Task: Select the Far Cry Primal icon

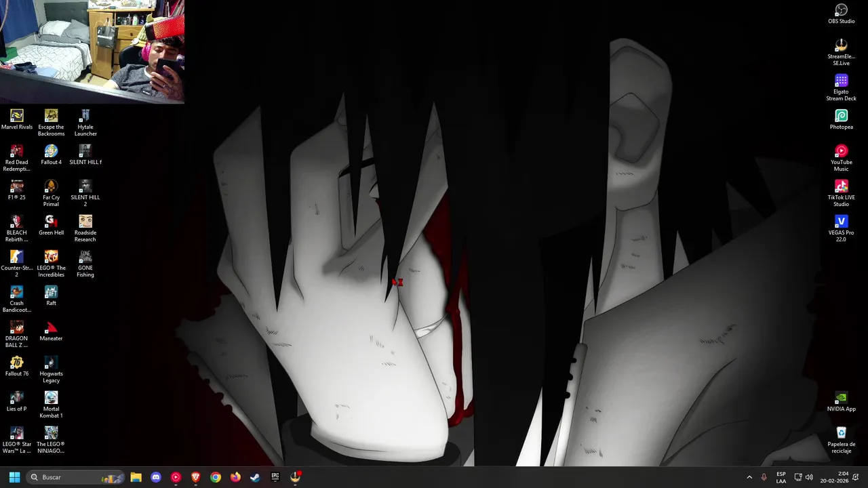Action: (51, 194)
